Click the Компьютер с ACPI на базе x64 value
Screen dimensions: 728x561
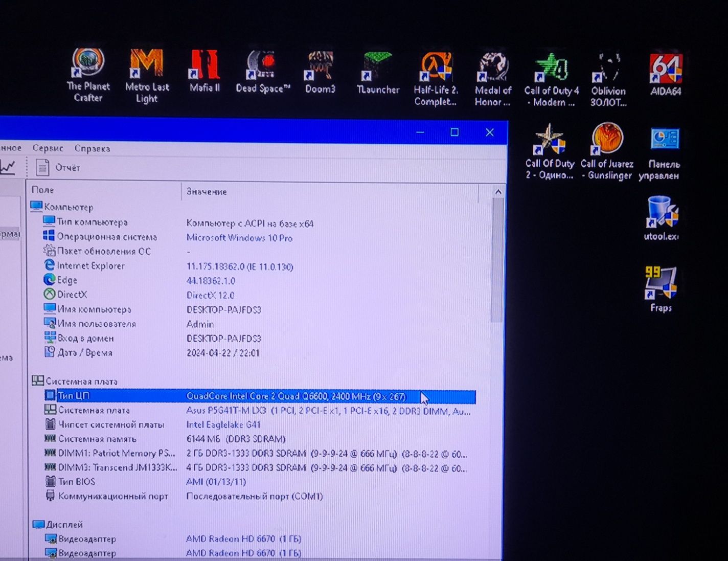(x=250, y=223)
